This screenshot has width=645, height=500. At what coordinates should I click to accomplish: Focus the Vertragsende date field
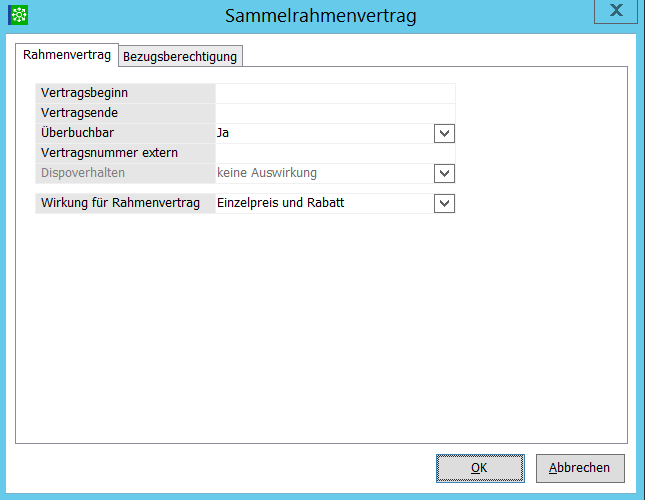(x=334, y=113)
